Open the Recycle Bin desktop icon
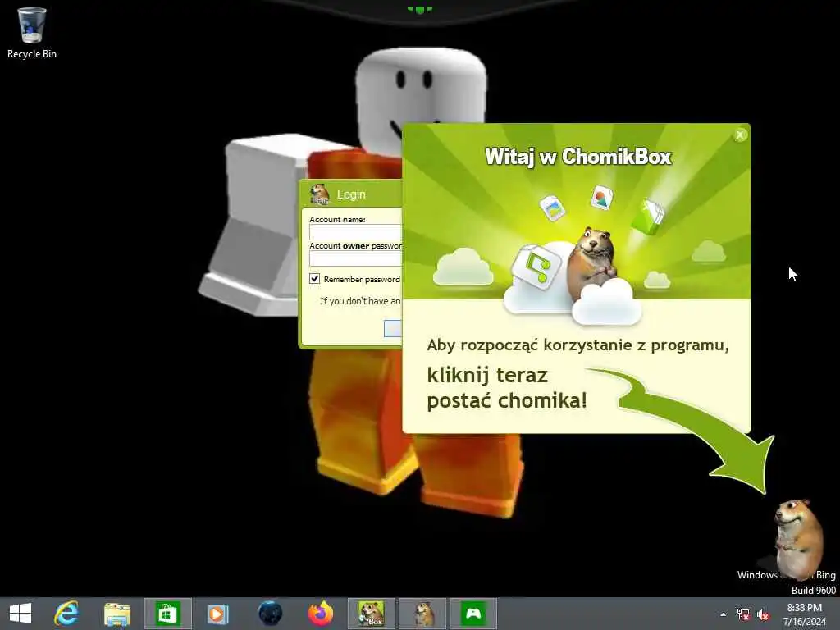 (x=32, y=33)
